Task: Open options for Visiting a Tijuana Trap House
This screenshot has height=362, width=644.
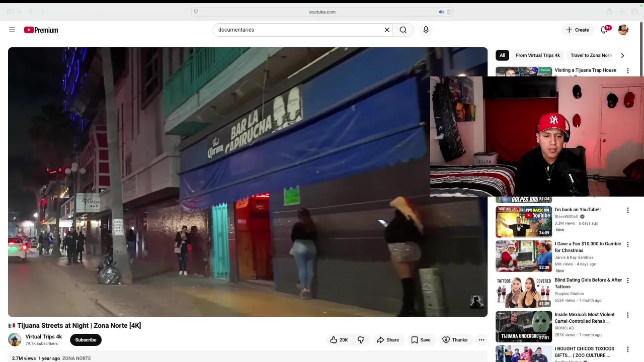Action: click(x=627, y=71)
